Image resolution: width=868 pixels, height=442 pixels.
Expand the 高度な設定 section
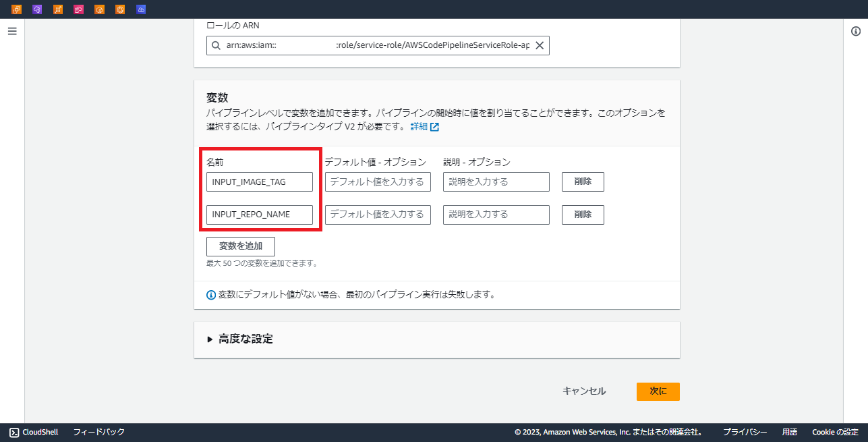point(240,339)
